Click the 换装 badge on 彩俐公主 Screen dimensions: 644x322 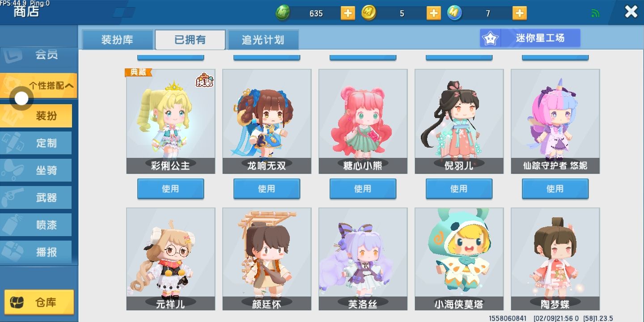click(x=205, y=80)
